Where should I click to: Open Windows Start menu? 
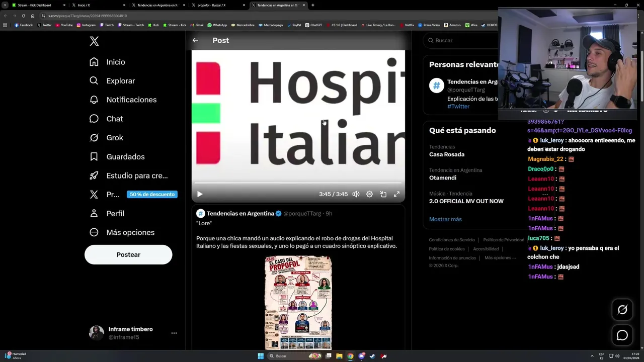(x=261, y=356)
